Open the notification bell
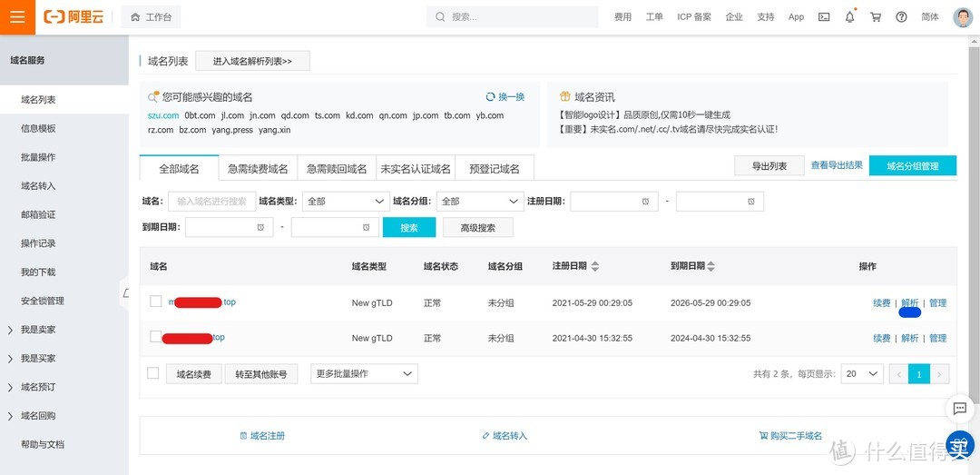The width and height of the screenshot is (980, 475). (850, 17)
